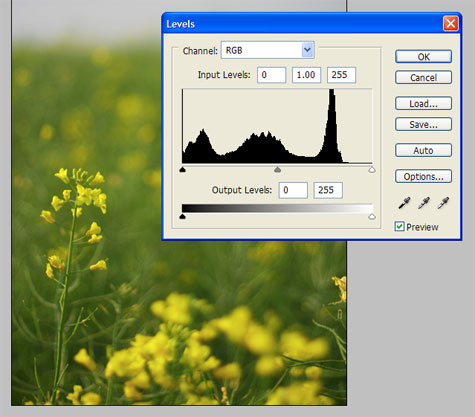Click the gamma input field showing 1.00
Screen dimensions: 475x417
pyautogui.click(x=306, y=75)
